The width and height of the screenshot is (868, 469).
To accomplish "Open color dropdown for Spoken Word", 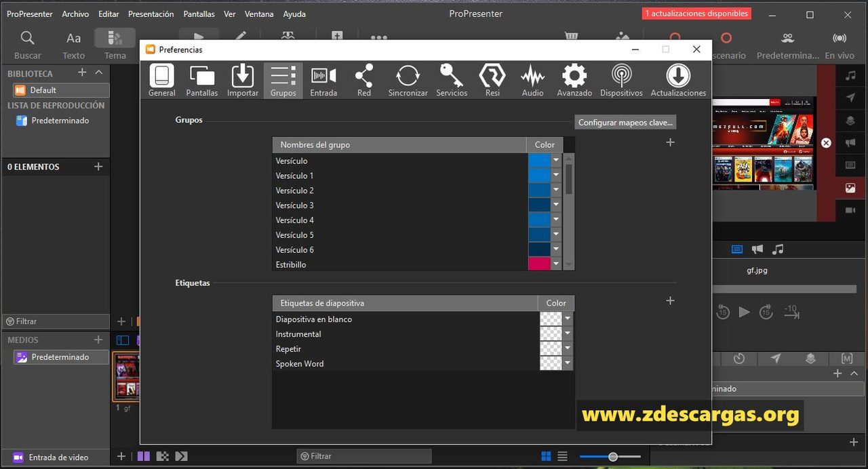I will coord(568,364).
